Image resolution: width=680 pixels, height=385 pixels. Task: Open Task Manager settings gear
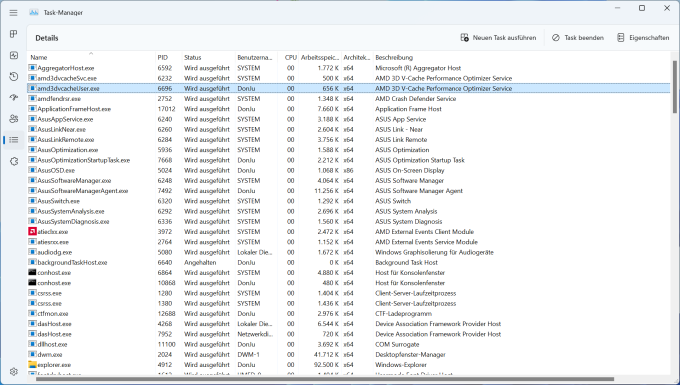point(13,372)
